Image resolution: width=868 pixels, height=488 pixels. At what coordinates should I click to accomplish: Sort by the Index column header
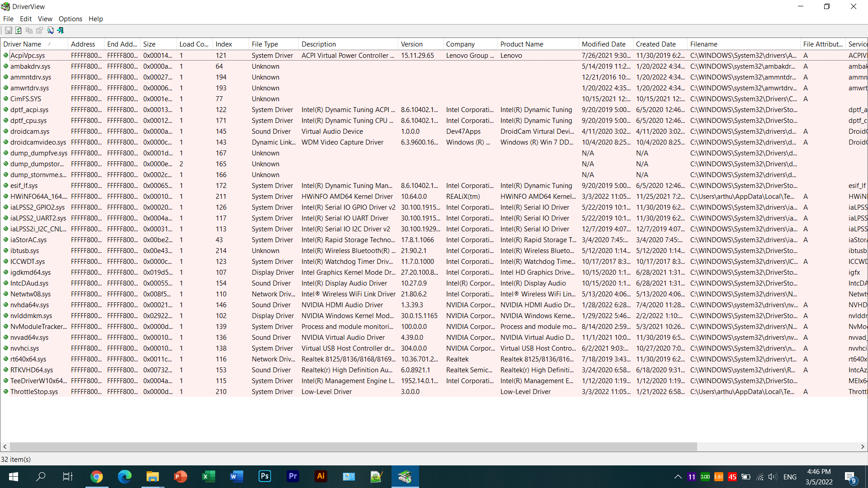coord(231,44)
